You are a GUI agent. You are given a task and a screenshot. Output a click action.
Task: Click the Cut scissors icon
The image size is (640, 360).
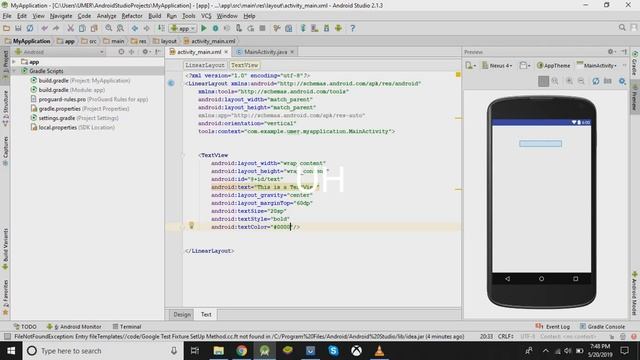point(71,28)
